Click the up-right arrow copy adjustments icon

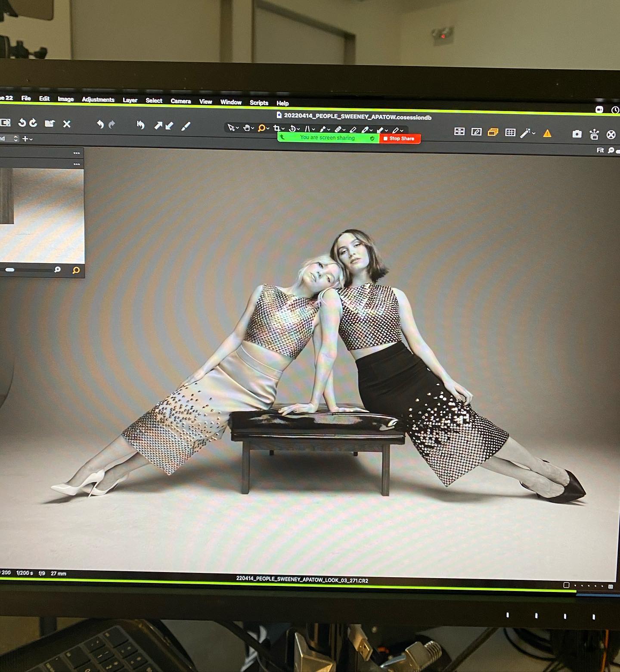[158, 125]
